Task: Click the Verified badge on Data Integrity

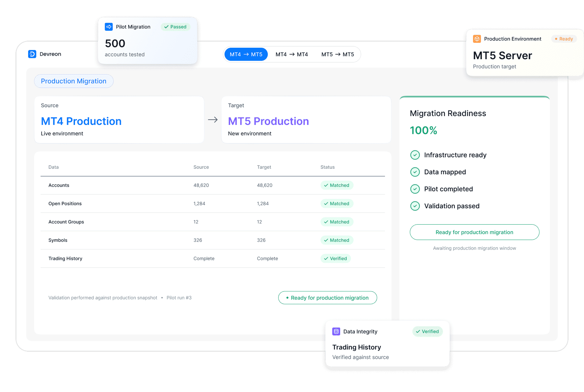Action: 427,332
